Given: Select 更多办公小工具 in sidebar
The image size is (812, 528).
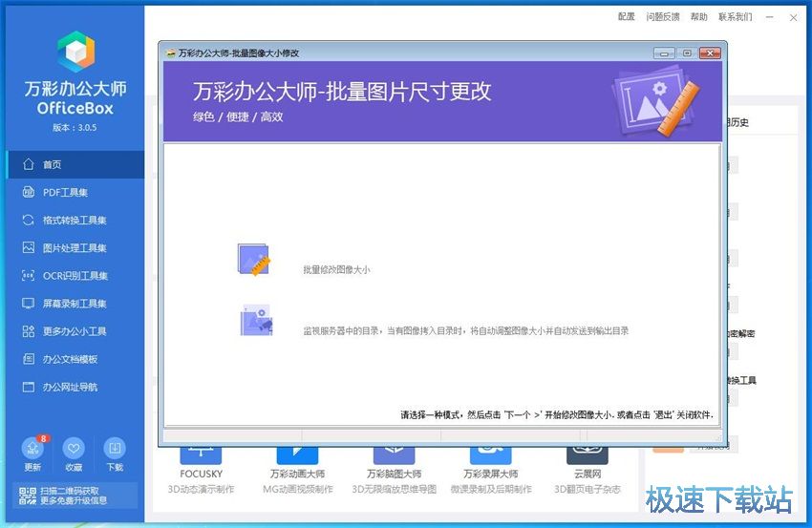Looking at the screenshot, I should point(75,331).
